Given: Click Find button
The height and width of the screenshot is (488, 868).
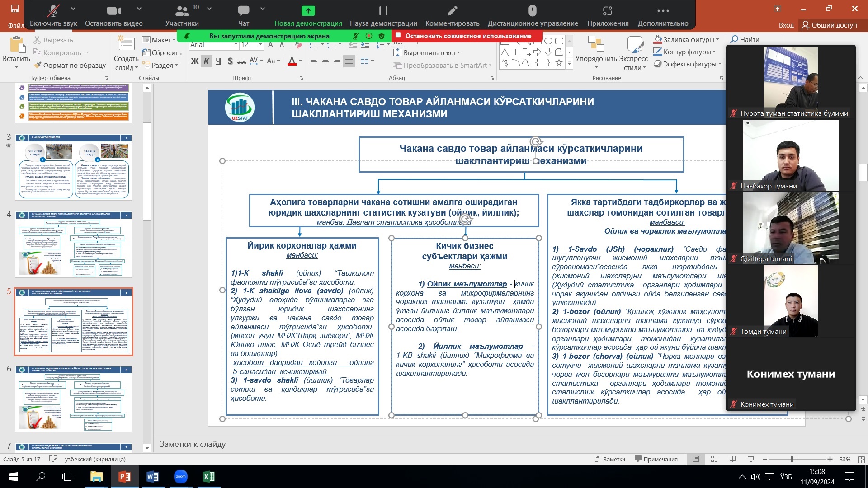Looking at the screenshot, I should point(745,40).
